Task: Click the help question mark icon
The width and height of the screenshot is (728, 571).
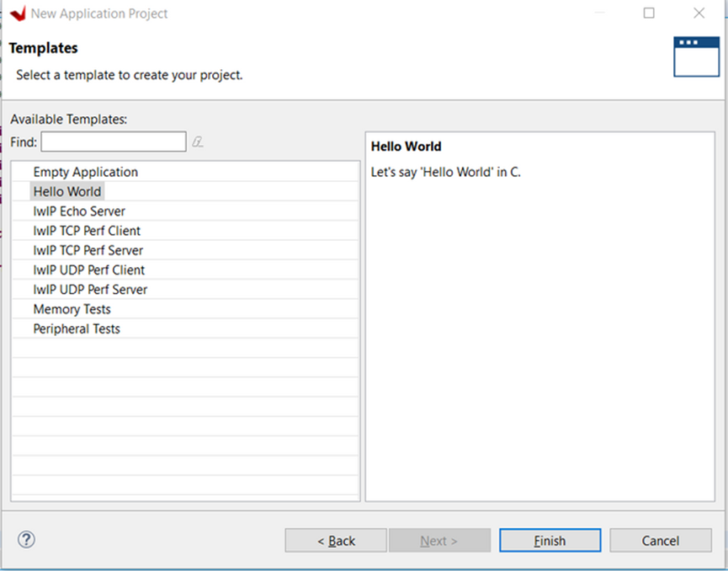Action: 26,540
